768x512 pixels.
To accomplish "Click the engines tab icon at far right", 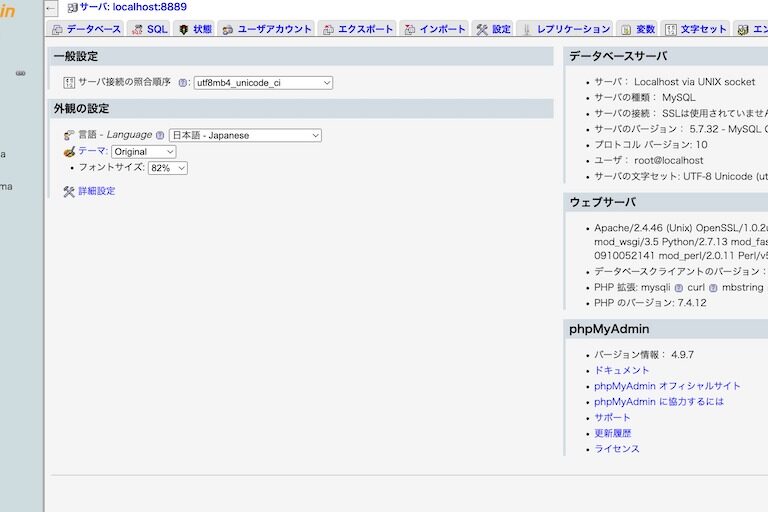I will click(743, 30).
